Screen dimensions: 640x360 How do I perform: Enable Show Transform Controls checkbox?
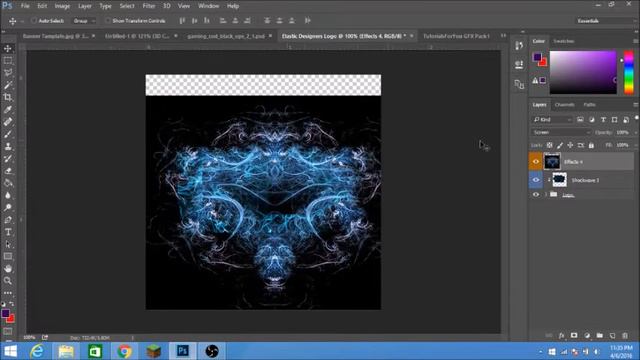108,20
